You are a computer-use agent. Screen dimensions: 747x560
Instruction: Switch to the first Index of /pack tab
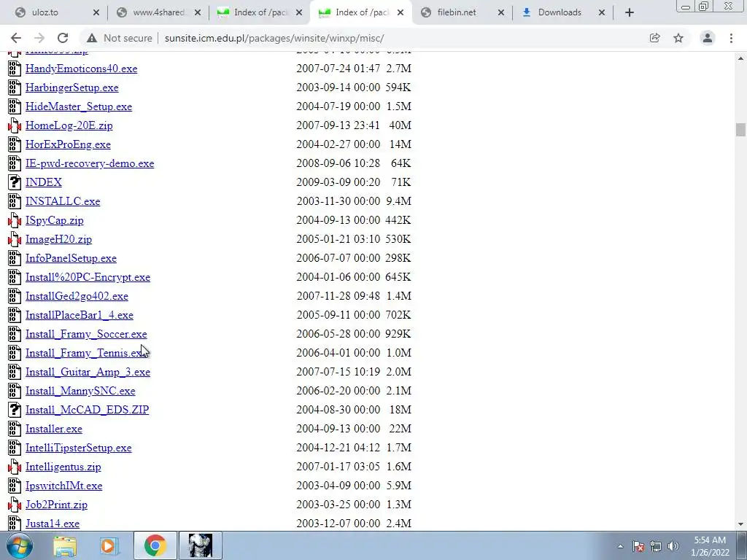click(260, 12)
